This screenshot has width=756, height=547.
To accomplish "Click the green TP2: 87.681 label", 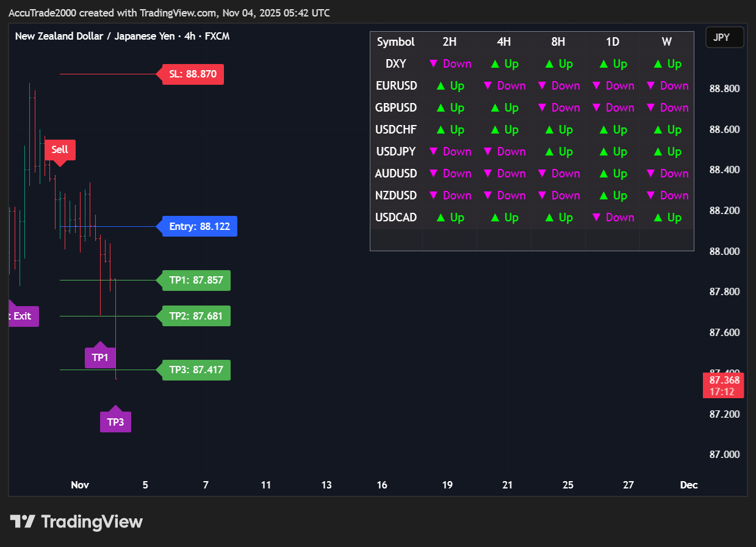I will tap(196, 316).
